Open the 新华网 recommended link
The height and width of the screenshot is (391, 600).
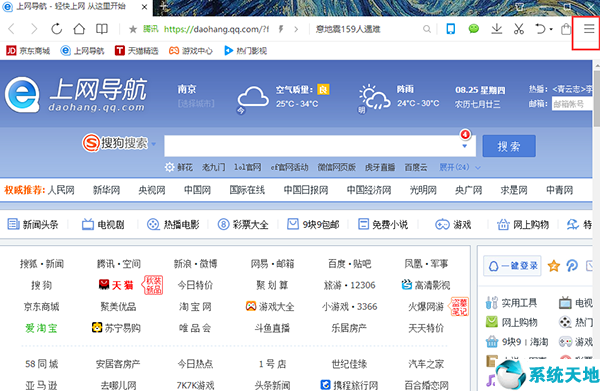tap(107, 190)
